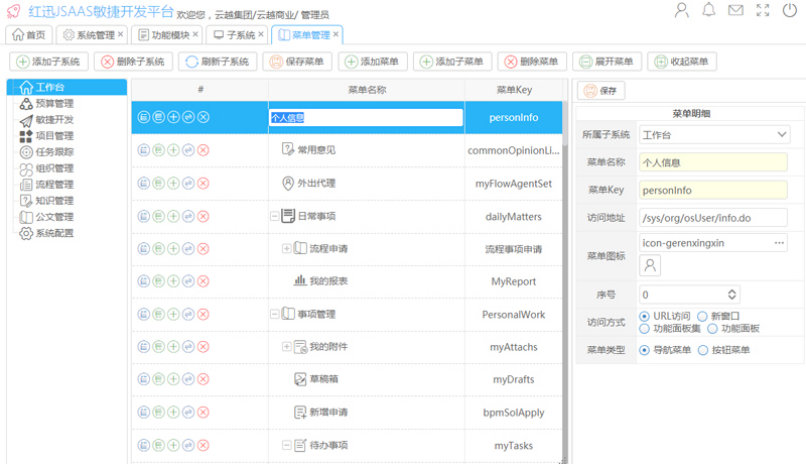Click 保存菜单 toolbar button
The width and height of the screenshot is (806, 464).
tap(297, 62)
